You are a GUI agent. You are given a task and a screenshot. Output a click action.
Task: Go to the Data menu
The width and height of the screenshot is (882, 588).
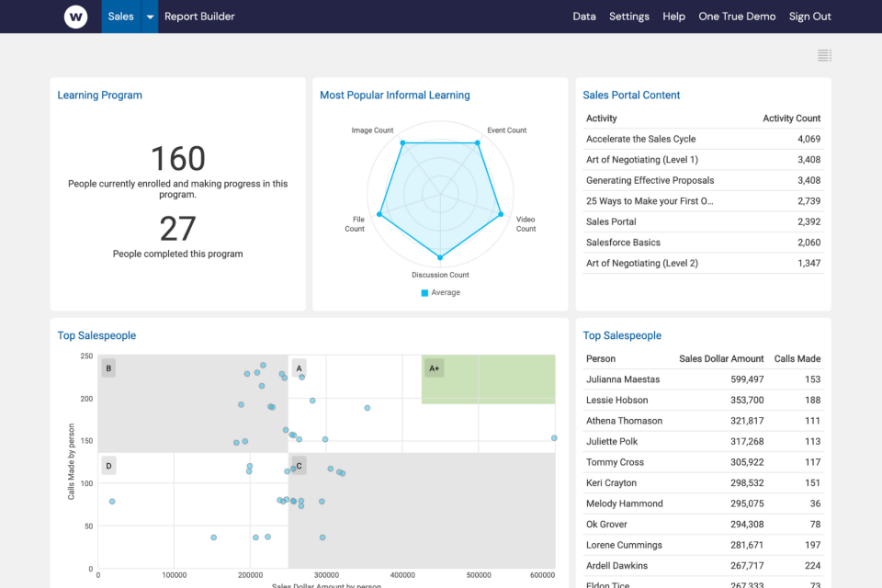[584, 17]
